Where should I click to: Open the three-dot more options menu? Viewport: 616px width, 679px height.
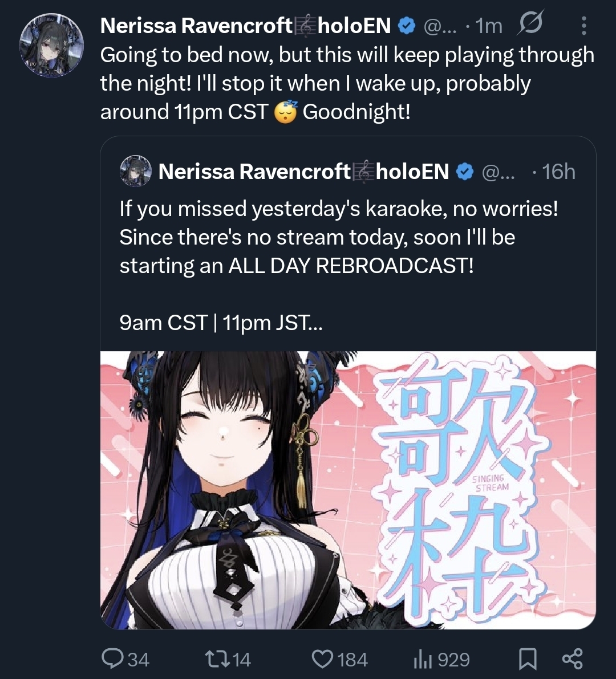point(584,26)
